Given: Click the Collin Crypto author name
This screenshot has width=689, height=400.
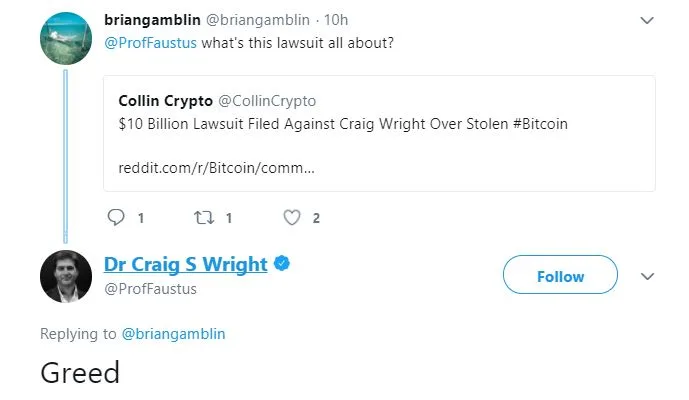Looking at the screenshot, I should tap(164, 101).
